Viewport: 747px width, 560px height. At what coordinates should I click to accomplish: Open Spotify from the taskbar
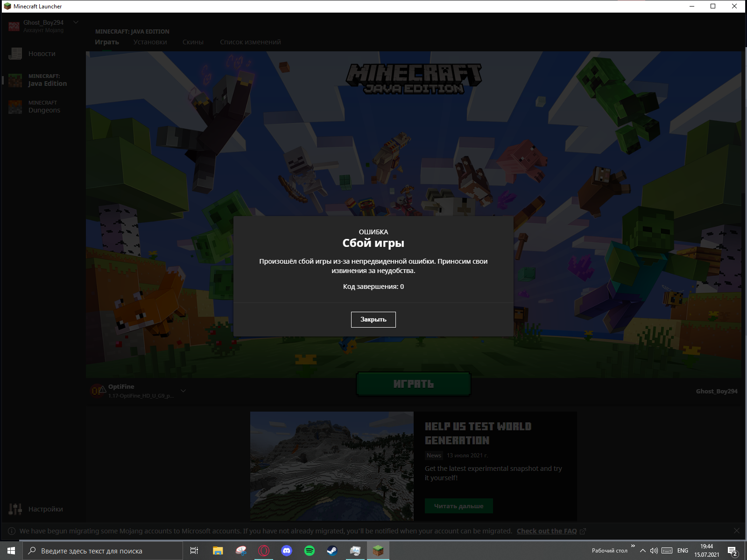click(x=310, y=551)
